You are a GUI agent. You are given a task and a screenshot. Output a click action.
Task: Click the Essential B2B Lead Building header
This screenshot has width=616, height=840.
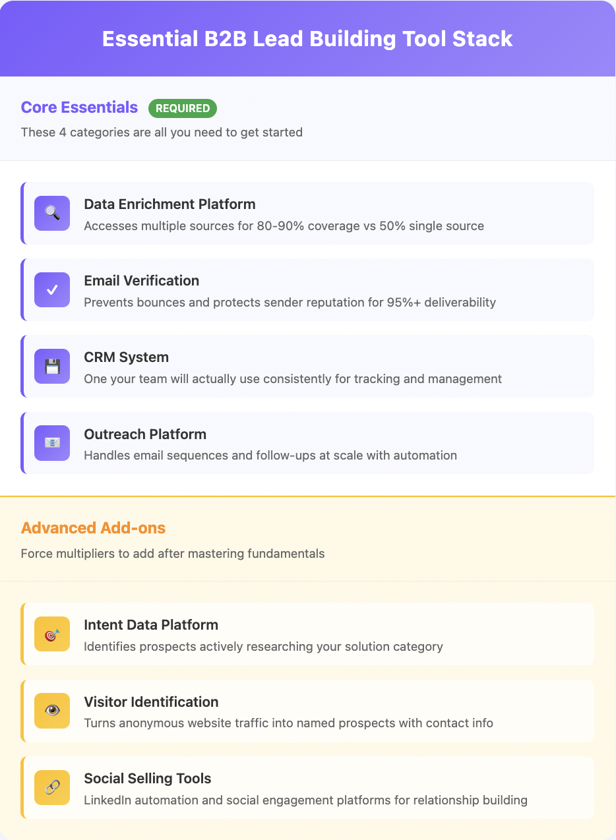click(307, 38)
